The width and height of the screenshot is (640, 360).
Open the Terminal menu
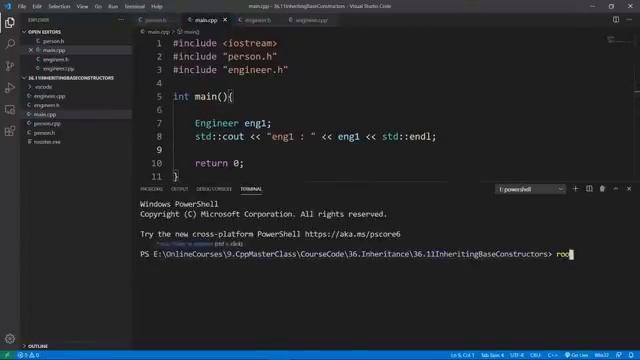(134, 7)
